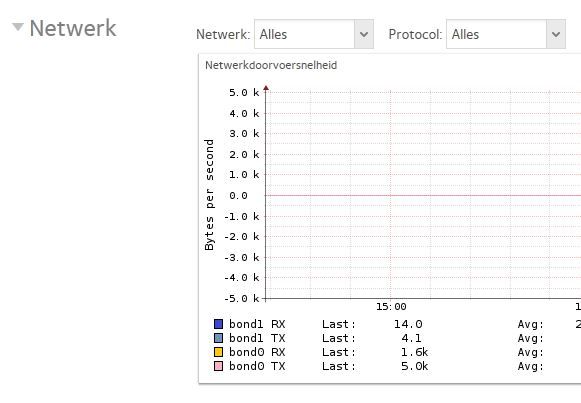Click the 5.0 k top axis label

[x=244, y=93]
